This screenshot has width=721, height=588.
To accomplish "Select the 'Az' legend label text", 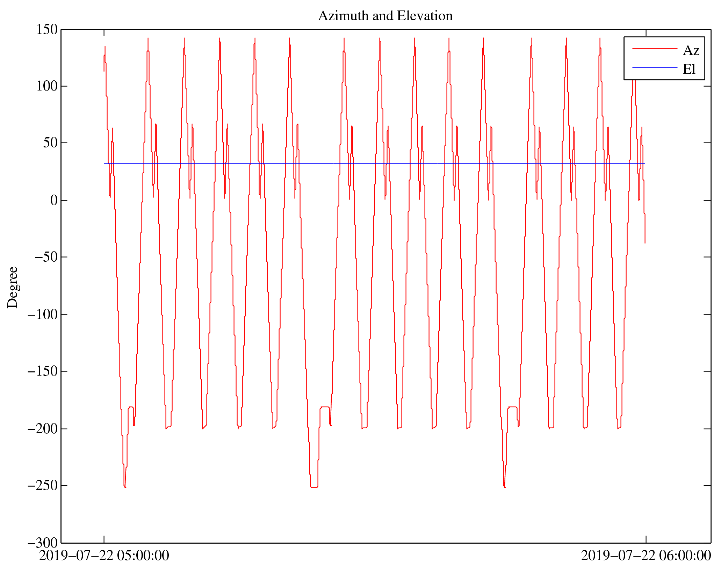I will (x=691, y=51).
